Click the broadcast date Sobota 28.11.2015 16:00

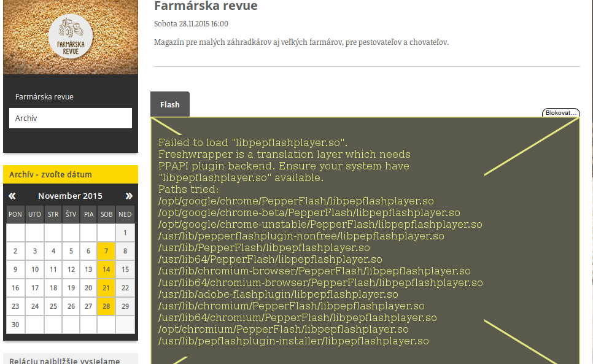click(191, 23)
